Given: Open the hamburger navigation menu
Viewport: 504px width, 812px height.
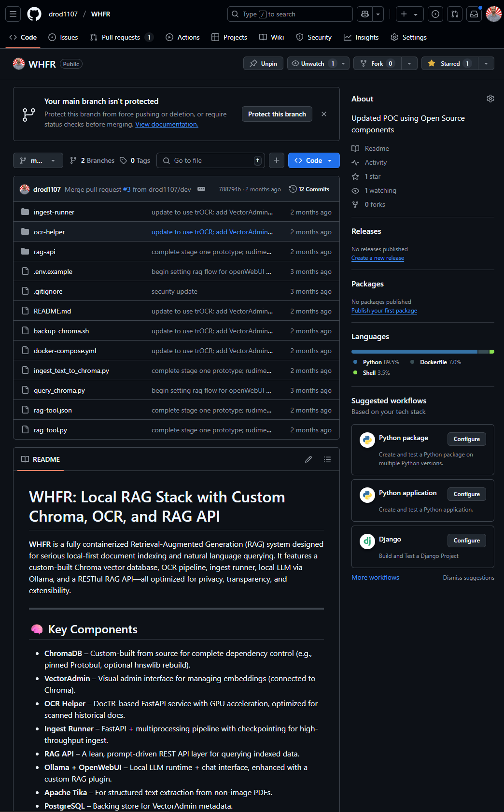Looking at the screenshot, I should tap(13, 14).
